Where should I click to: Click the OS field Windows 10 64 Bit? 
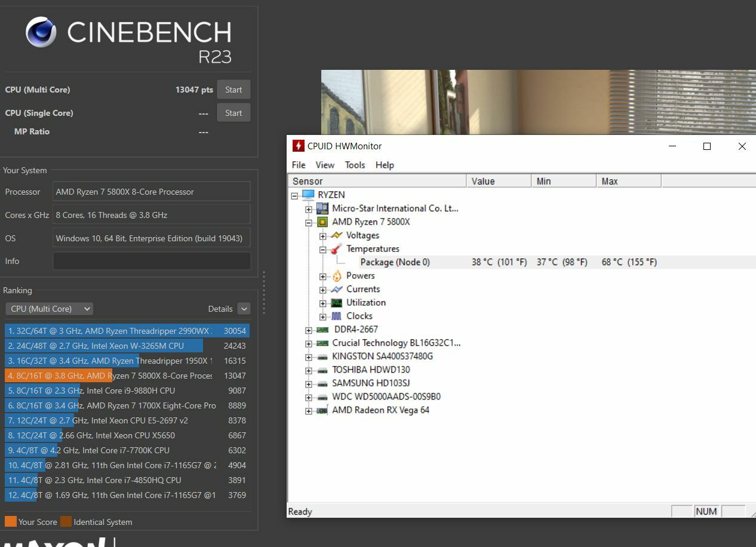coord(152,238)
